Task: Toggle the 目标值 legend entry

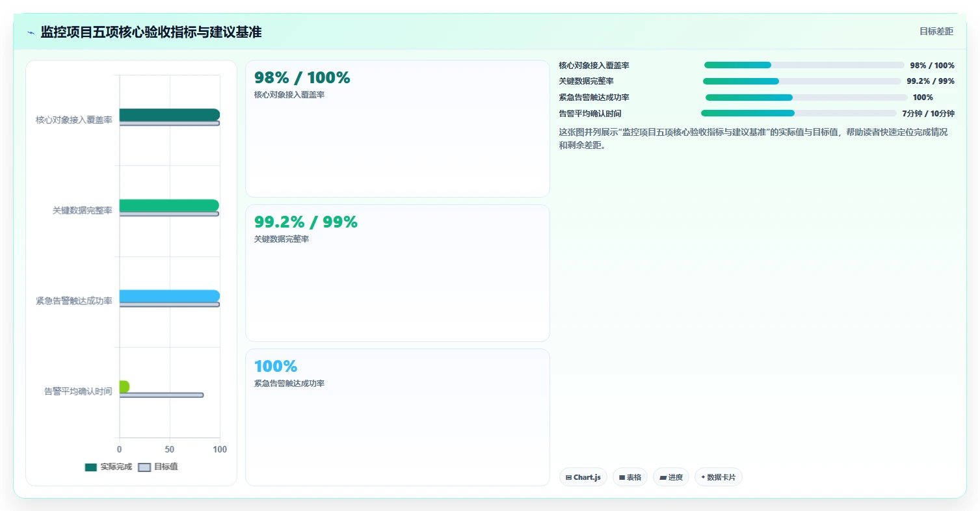Action: tap(158, 467)
